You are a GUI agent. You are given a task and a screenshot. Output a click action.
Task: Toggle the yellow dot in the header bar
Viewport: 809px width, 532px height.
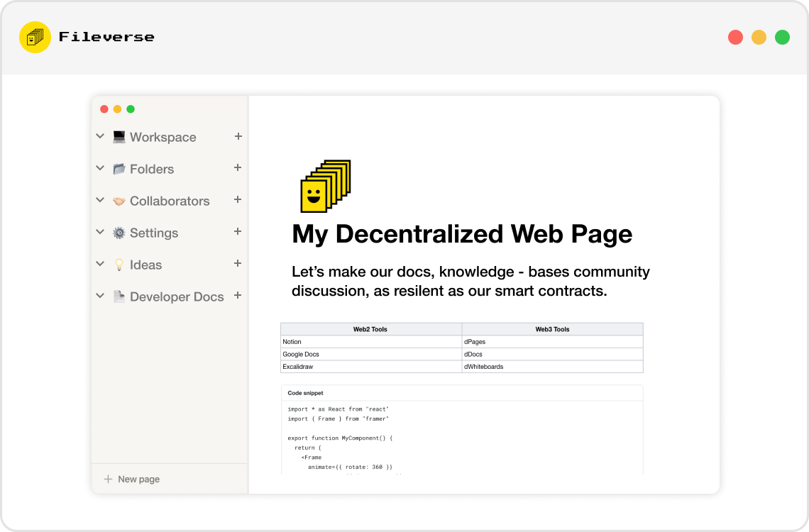click(x=759, y=37)
